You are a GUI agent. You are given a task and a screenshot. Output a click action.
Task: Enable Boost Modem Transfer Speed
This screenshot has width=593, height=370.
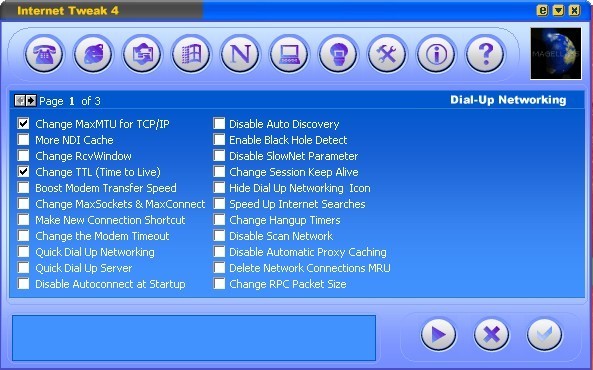click(x=23, y=188)
